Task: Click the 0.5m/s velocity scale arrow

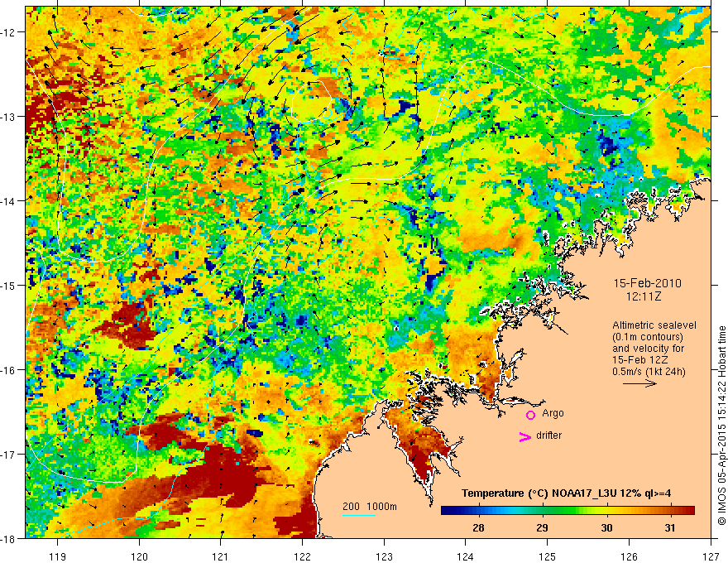Action: [x=639, y=383]
